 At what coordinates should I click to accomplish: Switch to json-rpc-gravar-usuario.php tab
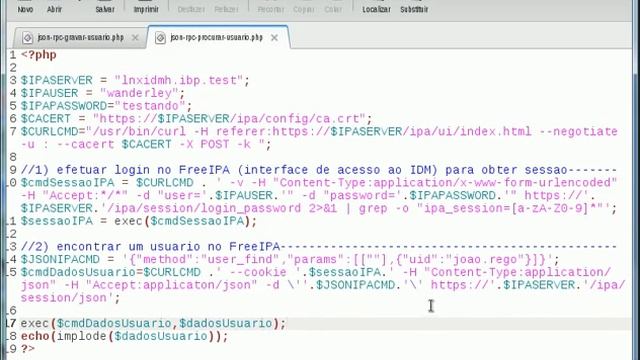tap(80, 38)
